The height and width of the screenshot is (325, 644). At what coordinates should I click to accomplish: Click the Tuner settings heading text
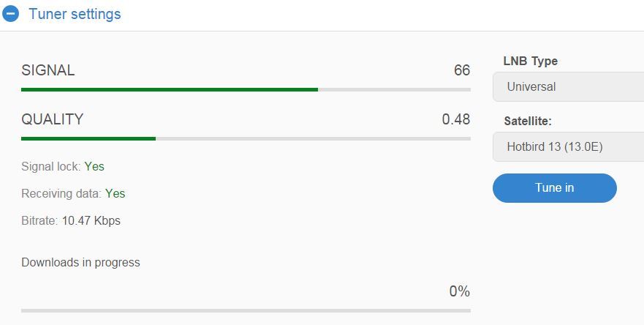[x=75, y=14]
